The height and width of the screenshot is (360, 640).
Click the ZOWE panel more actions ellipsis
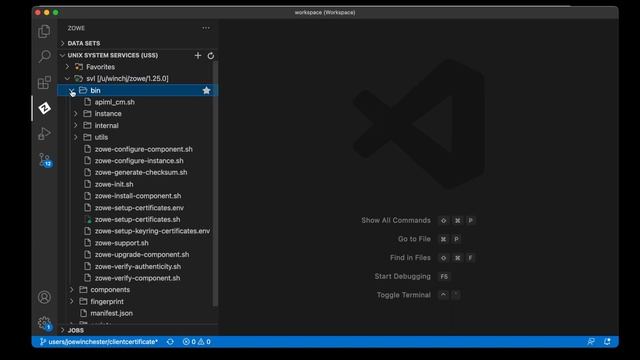[x=206, y=28]
